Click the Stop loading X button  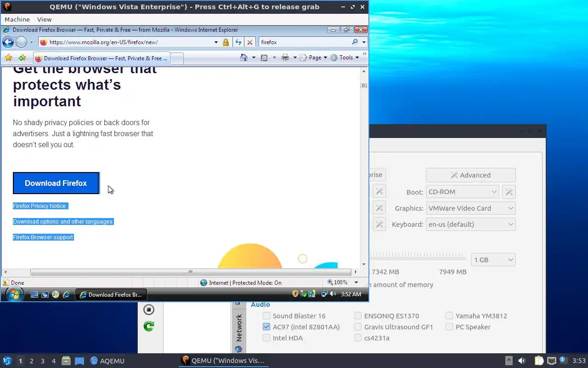pyautogui.click(x=249, y=42)
